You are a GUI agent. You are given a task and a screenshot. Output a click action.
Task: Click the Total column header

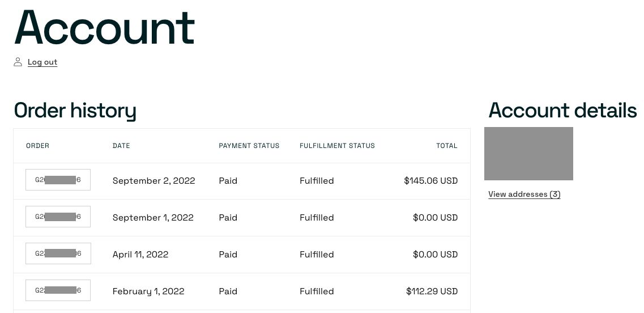pyautogui.click(x=447, y=146)
